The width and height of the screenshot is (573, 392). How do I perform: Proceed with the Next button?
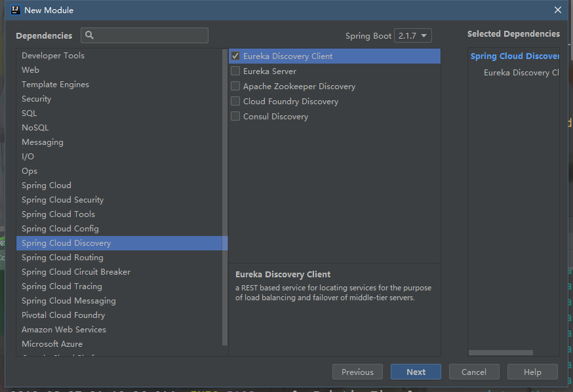click(x=416, y=372)
